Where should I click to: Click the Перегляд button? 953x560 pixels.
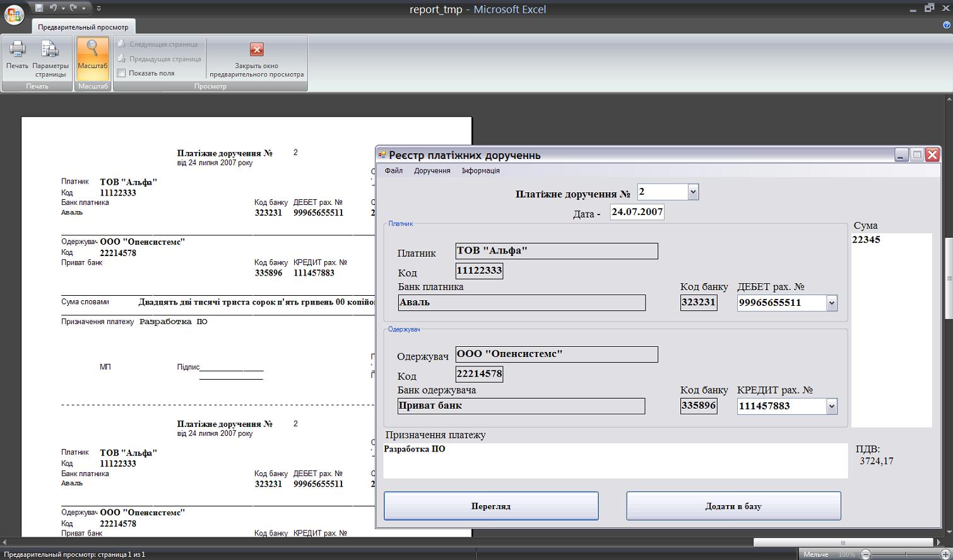pyautogui.click(x=491, y=506)
